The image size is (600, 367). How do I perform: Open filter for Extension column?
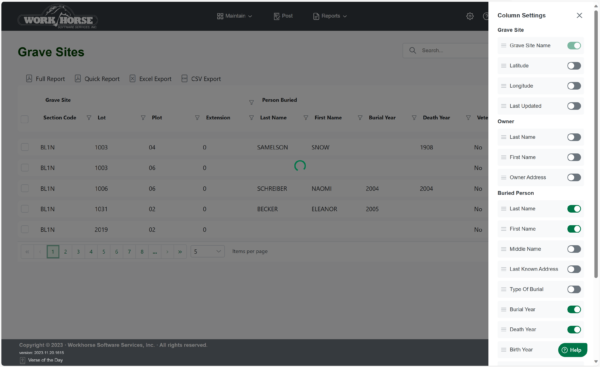(251, 117)
